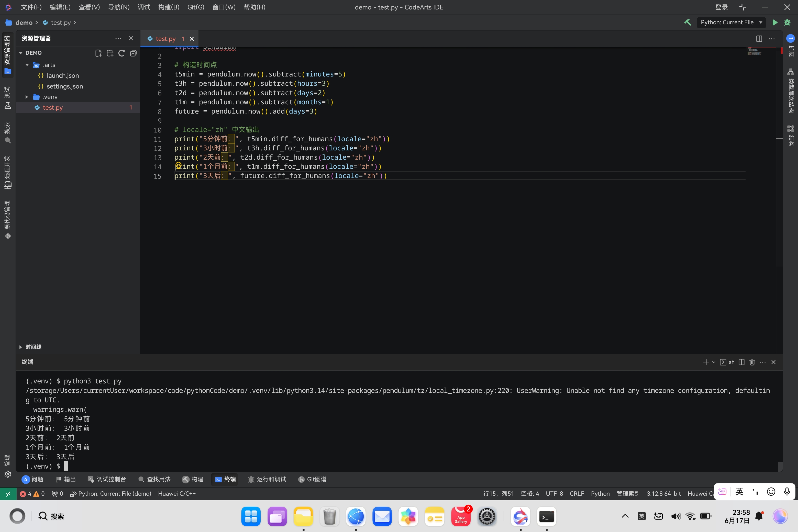Switch input language with 英 on IME bar
Viewport: 798px width, 532px height.
tap(739, 492)
